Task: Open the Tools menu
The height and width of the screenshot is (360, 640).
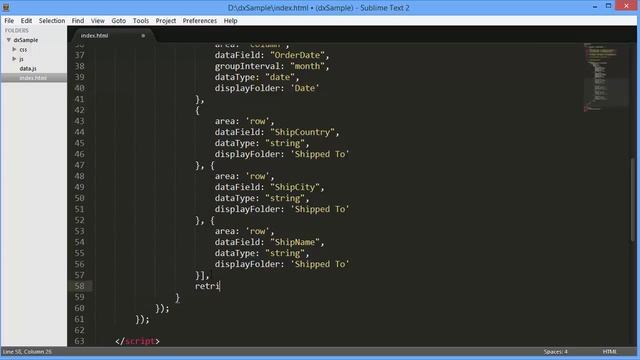Action: (x=141, y=21)
